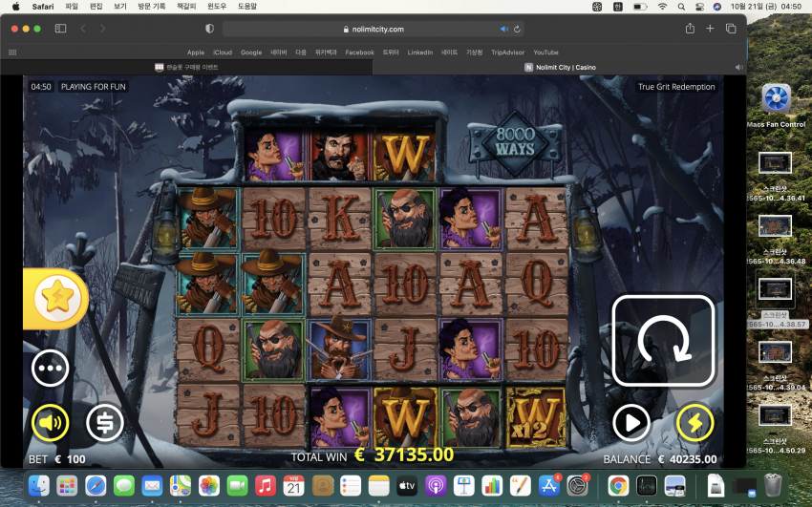Open Siri from menu bar
The height and width of the screenshot is (507, 812).
(716, 7)
